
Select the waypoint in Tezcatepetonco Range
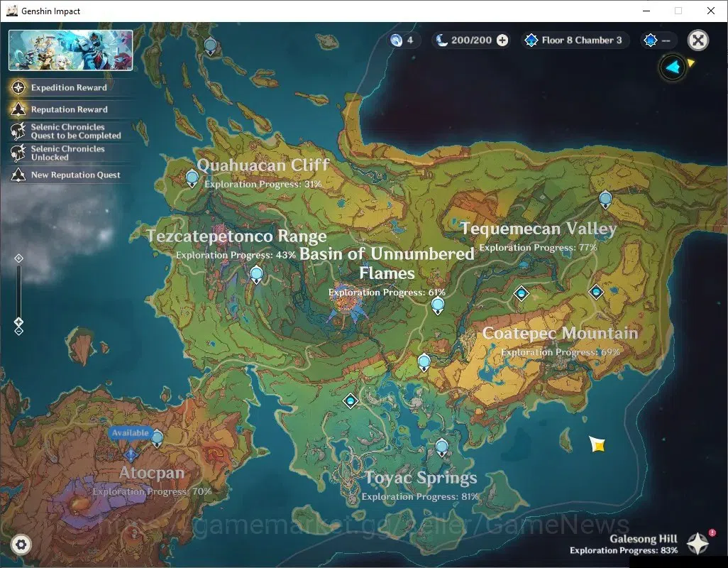click(x=256, y=275)
